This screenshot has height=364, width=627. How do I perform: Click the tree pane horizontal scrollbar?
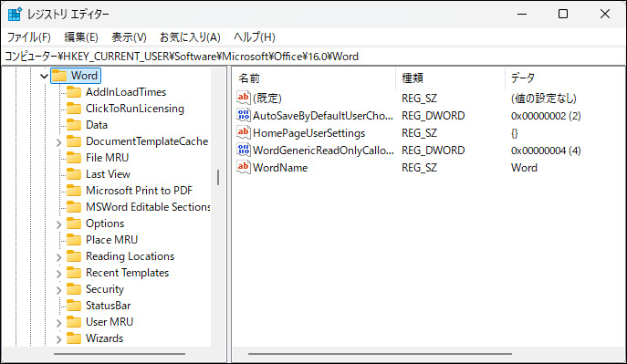pos(120,354)
